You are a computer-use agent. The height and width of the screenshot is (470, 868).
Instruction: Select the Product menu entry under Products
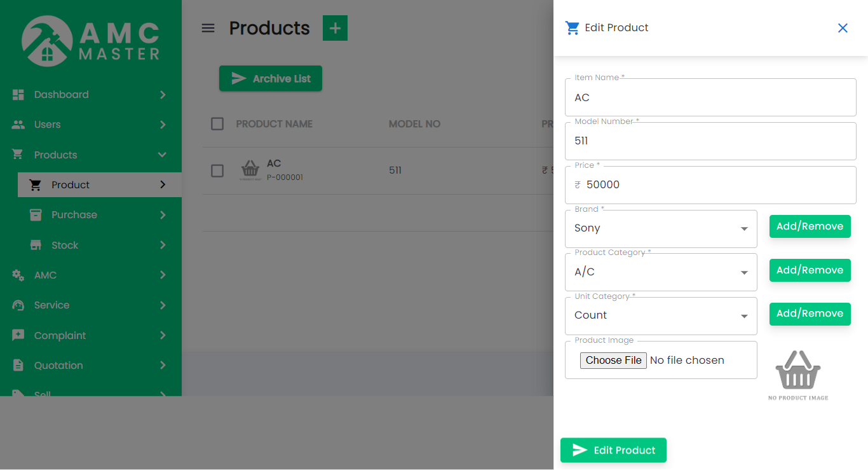point(70,184)
